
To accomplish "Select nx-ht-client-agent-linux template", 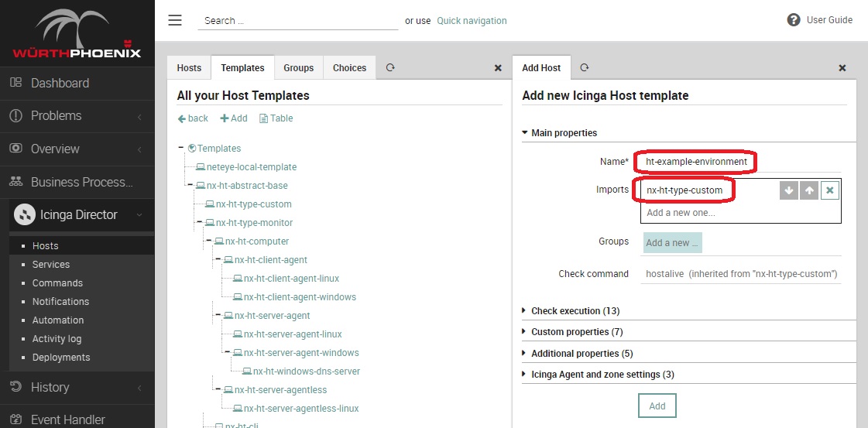I will click(x=291, y=279).
